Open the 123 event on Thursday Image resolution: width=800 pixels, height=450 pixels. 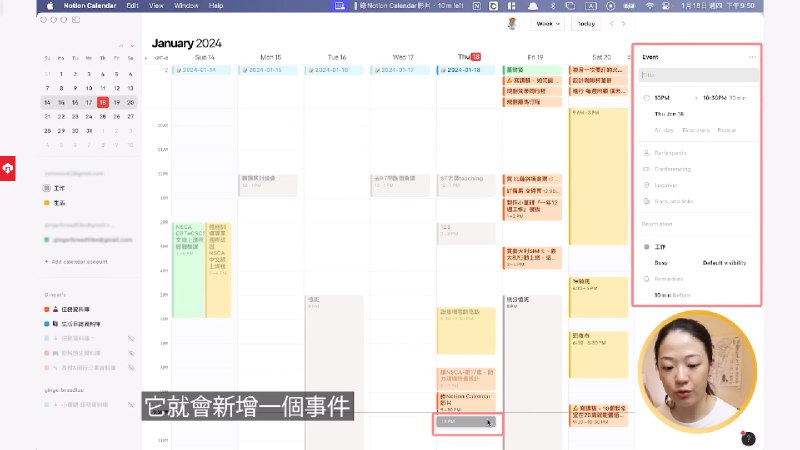click(466, 233)
